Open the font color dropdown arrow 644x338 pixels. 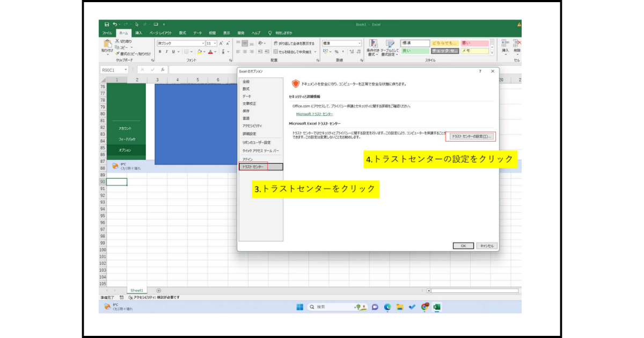(216, 52)
